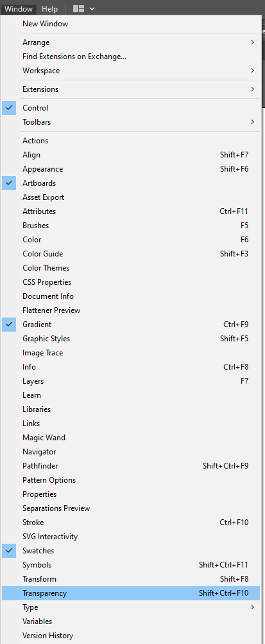Open the arrow next to layout icon
The width and height of the screenshot is (265, 644).
[92, 8]
